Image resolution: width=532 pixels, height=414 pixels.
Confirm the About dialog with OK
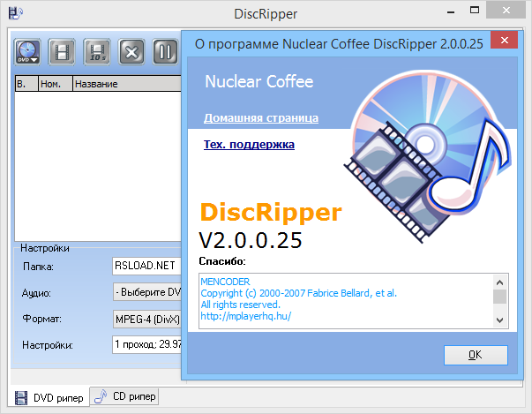click(476, 355)
